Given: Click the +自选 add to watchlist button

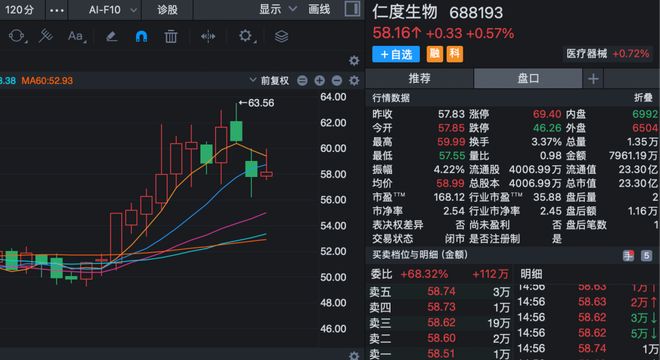Looking at the screenshot, I should (x=396, y=54).
